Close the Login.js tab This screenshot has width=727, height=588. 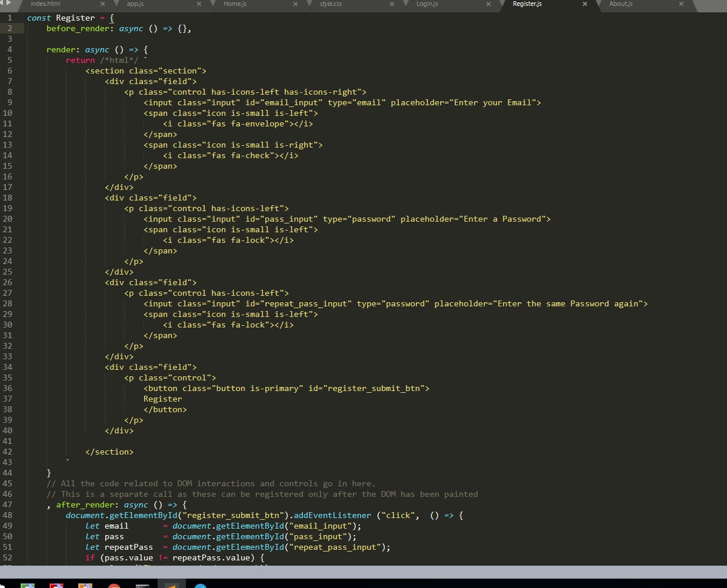(488, 4)
